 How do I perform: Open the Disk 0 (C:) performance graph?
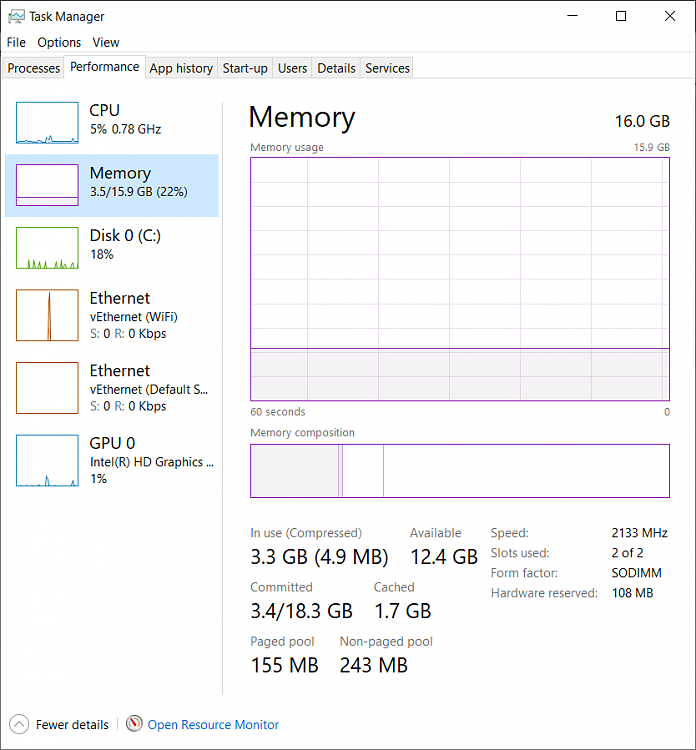coord(112,248)
